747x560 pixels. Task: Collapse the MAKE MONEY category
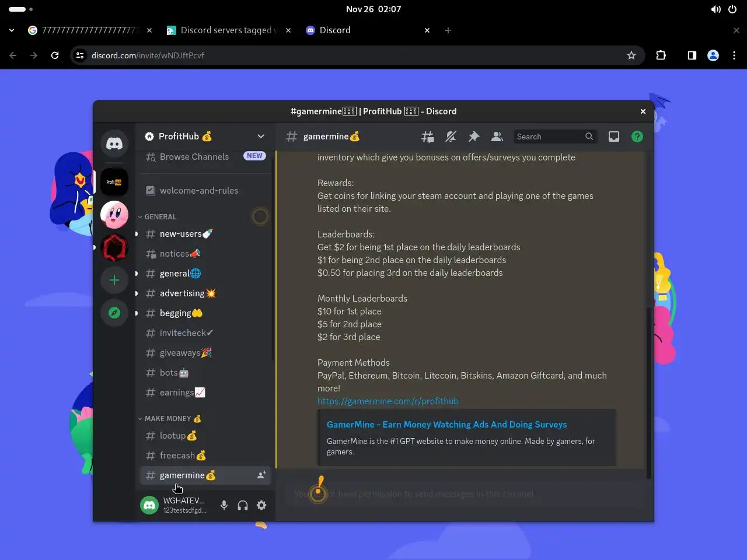(170, 419)
